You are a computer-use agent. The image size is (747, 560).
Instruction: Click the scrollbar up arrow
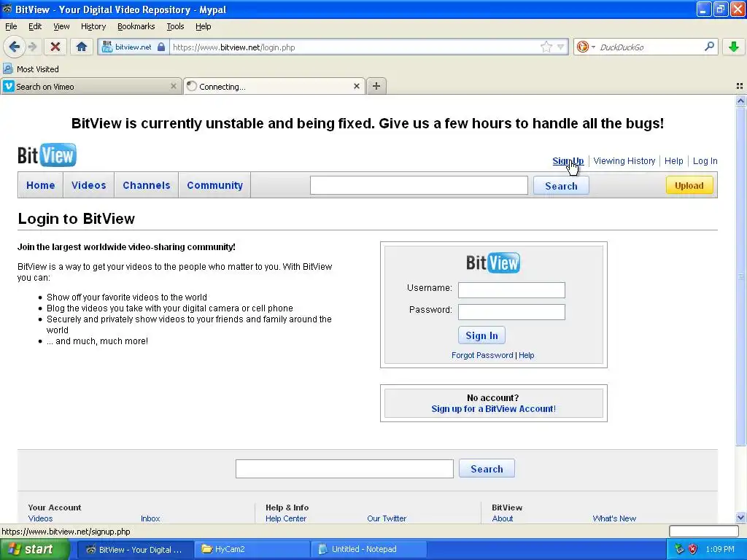pyautogui.click(x=740, y=101)
